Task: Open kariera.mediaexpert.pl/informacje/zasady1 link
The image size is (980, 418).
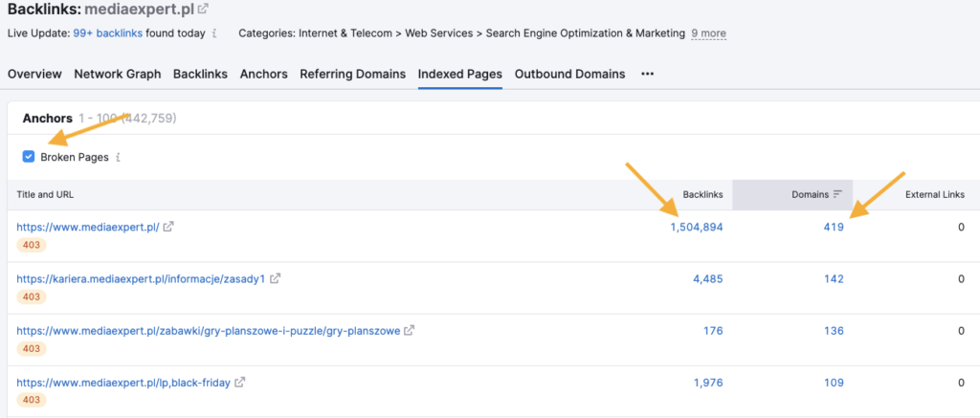Action: click(142, 278)
